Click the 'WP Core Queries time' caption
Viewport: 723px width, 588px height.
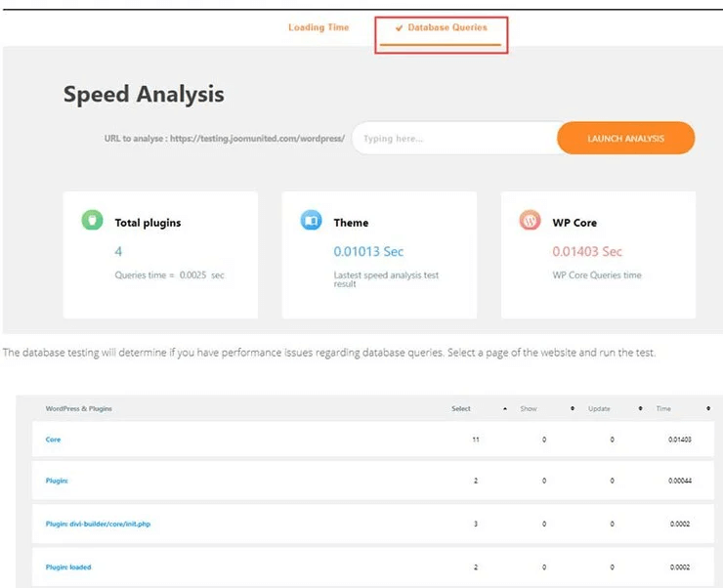pyautogui.click(x=597, y=275)
